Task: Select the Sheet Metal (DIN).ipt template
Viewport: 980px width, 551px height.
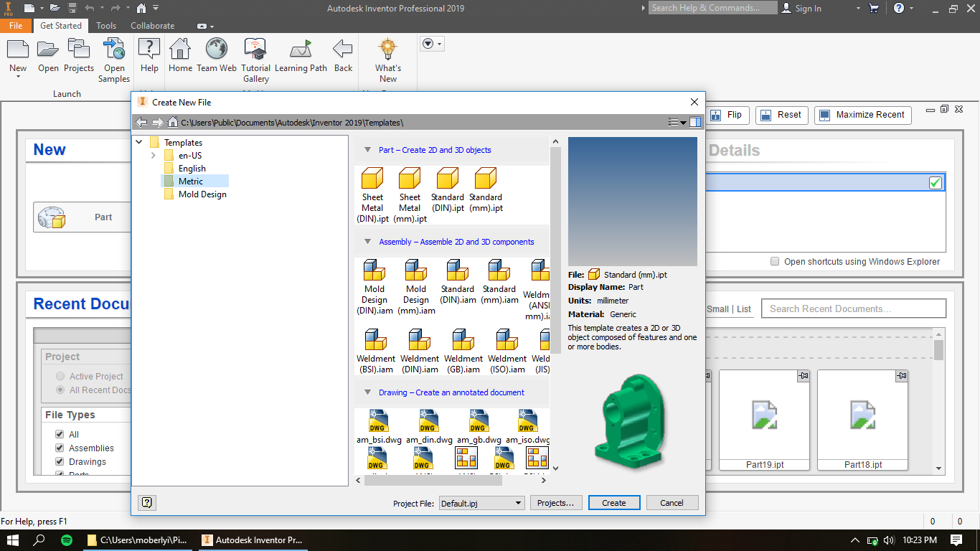Action: click(x=372, y=195)
